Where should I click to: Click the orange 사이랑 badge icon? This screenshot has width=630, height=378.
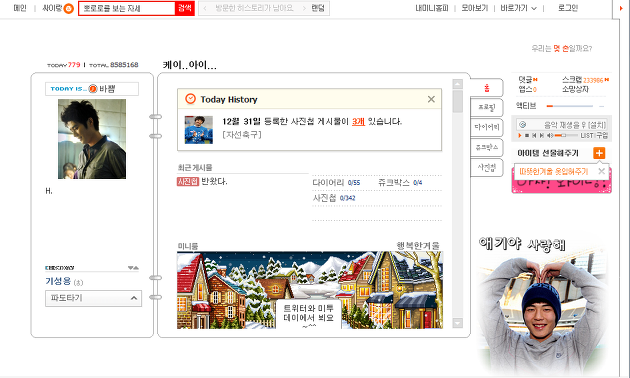pos(69,8)
